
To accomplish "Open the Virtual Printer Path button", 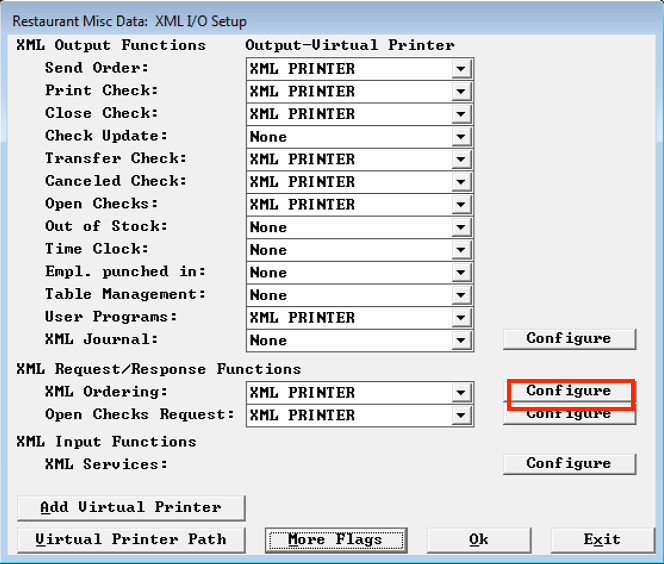I will point(131,540).
